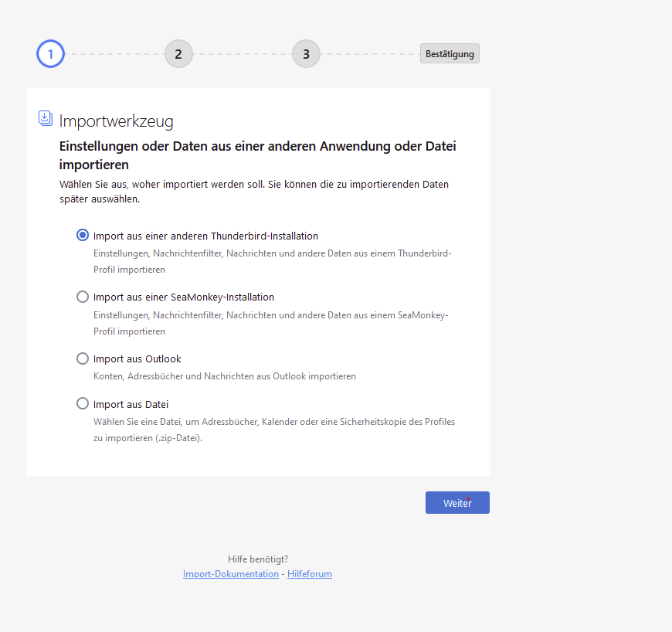Click the 'Import aus einer SeaMonkey-Installation' label text

pyautogui.click(x=184, y=297)
